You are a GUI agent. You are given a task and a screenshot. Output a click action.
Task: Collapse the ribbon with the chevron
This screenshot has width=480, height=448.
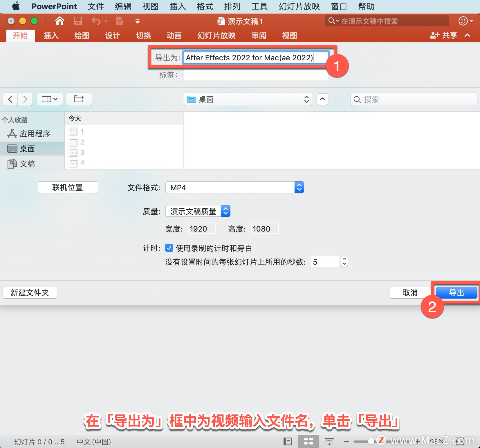(467, 35)
